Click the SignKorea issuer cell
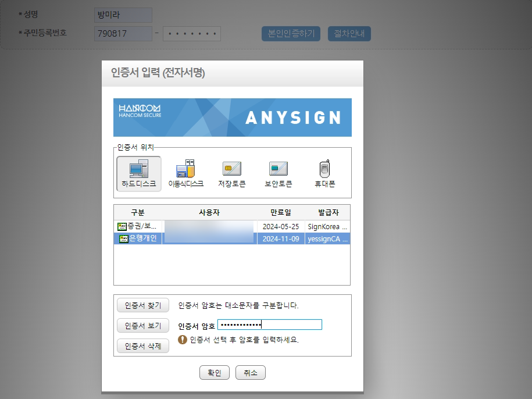Viewport: 532px width, 399px height. click(x=327, y=227)
